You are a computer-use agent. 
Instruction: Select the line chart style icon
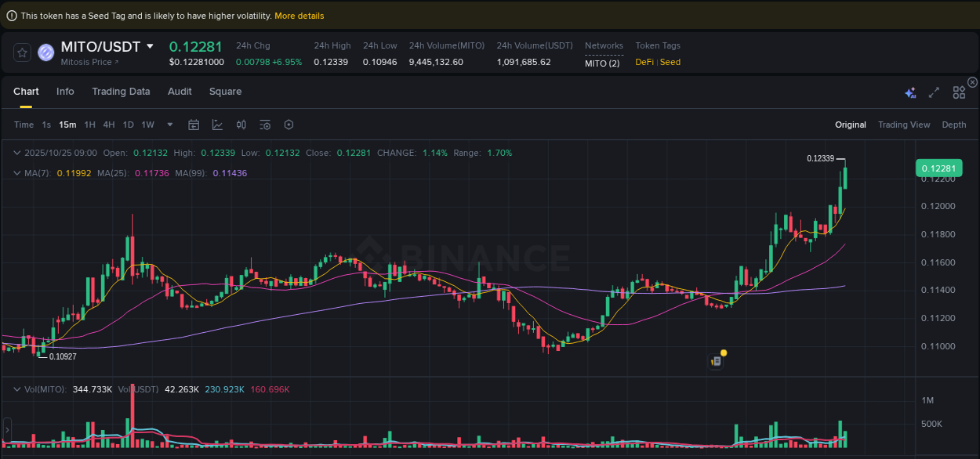(x=217, y=125)
